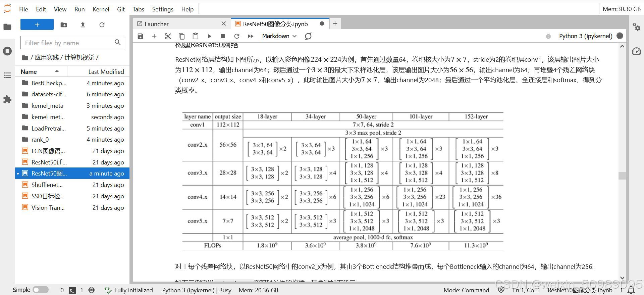Restart the kernel

pyautogui.click(x=236, y=36)
